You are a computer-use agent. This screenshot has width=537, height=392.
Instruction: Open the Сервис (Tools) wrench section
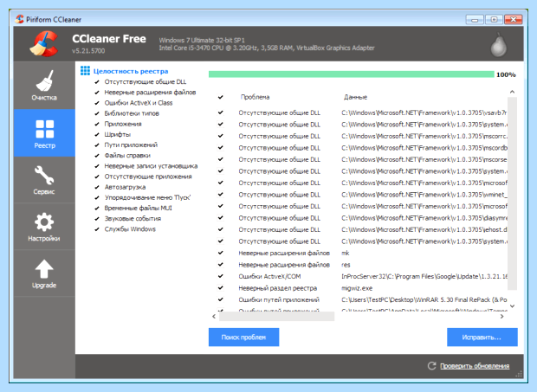point(44,180)
